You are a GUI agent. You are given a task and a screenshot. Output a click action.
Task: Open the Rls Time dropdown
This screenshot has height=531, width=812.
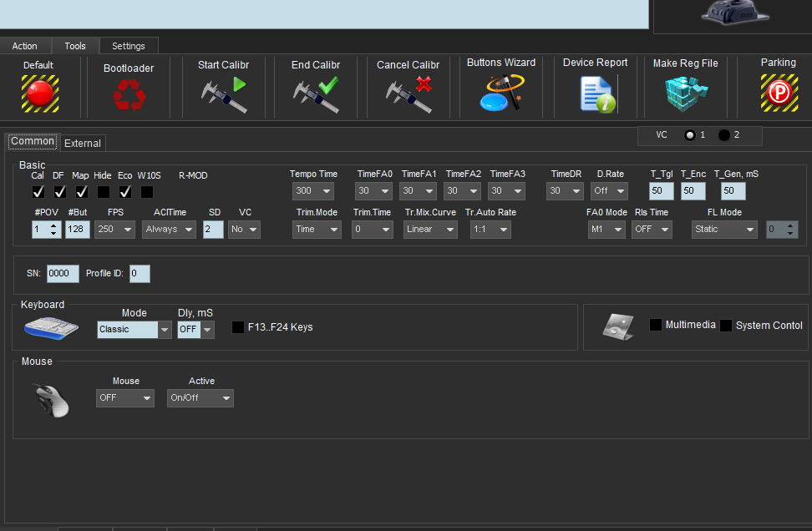pyautogui.click(x=652, y=230)
